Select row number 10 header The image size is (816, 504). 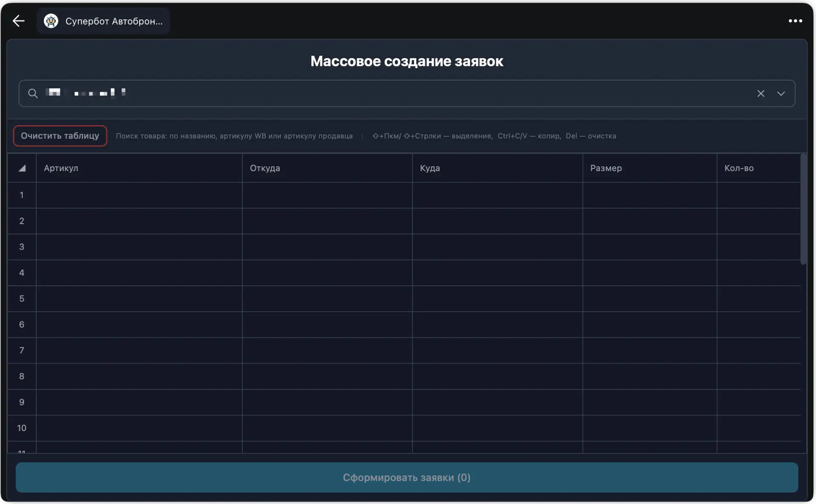pos(22,428)
